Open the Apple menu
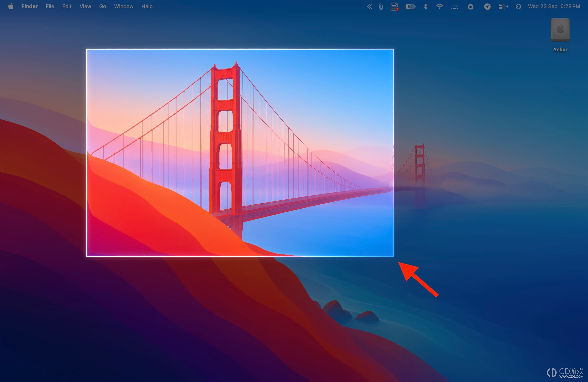588x382 pixels. pos(11,6)
